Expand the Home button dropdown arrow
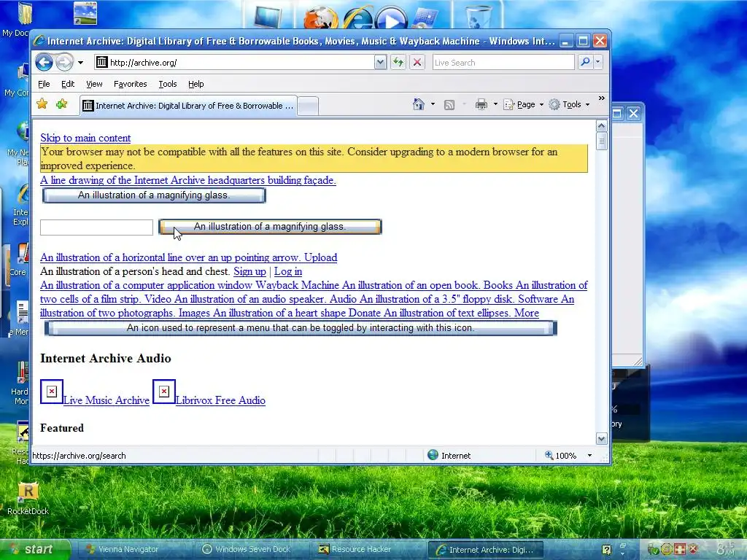Screen dimensions: 747x560 [x=433, y=104]
